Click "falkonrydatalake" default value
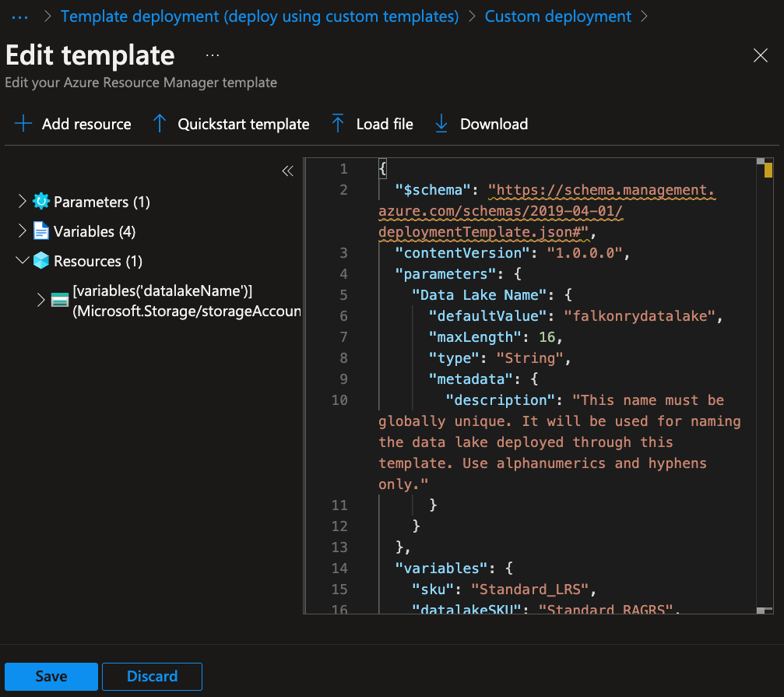This screenshot has width=784, height=697. click(639, 316)
